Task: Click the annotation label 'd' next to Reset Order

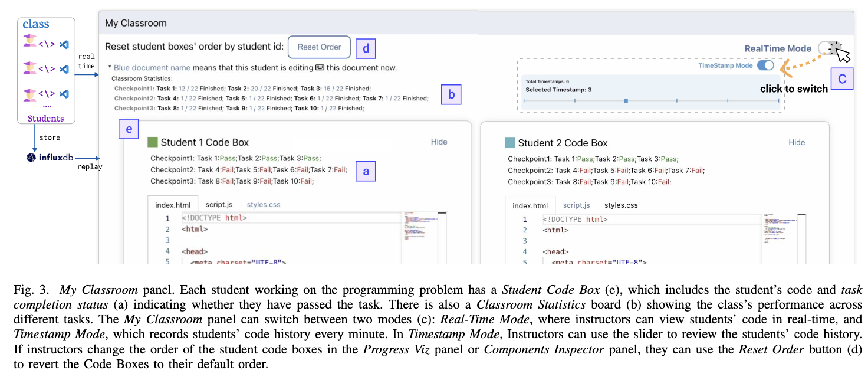Action: click(x=366, y=48)
